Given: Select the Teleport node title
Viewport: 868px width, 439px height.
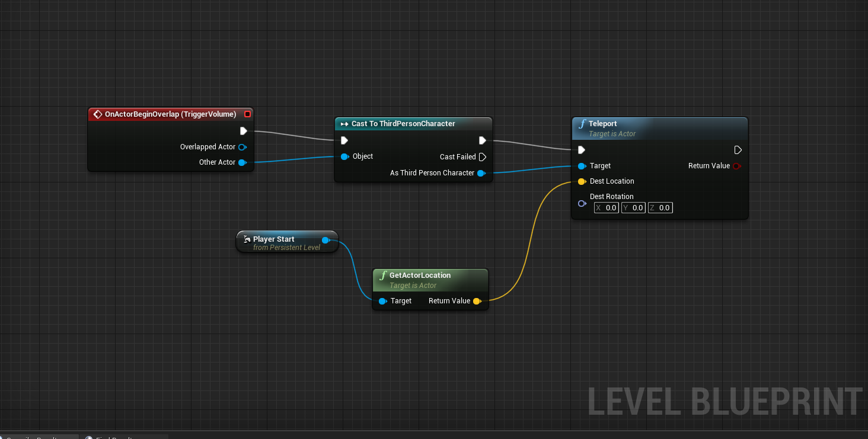Looking at the screenshot, I should [x=603, y=124].
